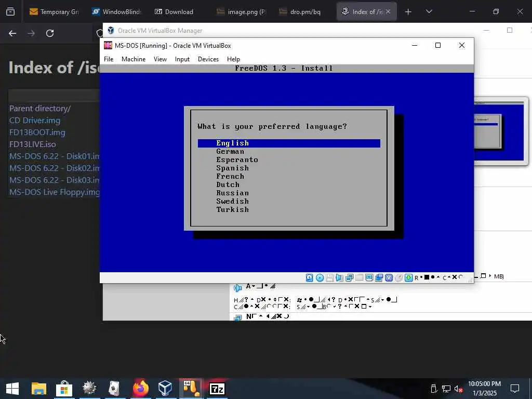Viewport: 532px width, 399px height.
Task: Open File Explorer from the taskbar
Action: point(38,389)
